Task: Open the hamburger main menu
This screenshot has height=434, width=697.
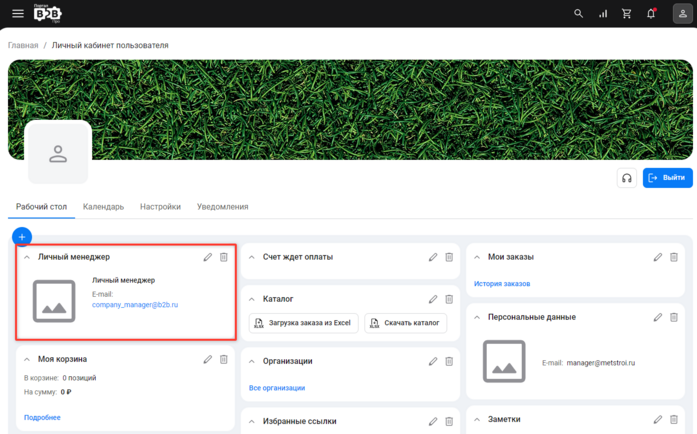Action: [18, 14]
